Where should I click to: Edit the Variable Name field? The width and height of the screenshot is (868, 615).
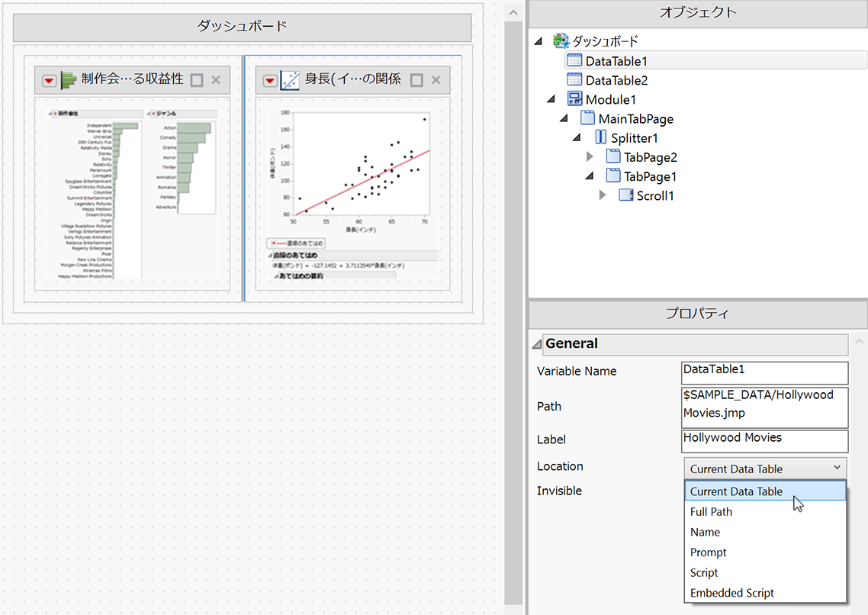coord(764,372)
